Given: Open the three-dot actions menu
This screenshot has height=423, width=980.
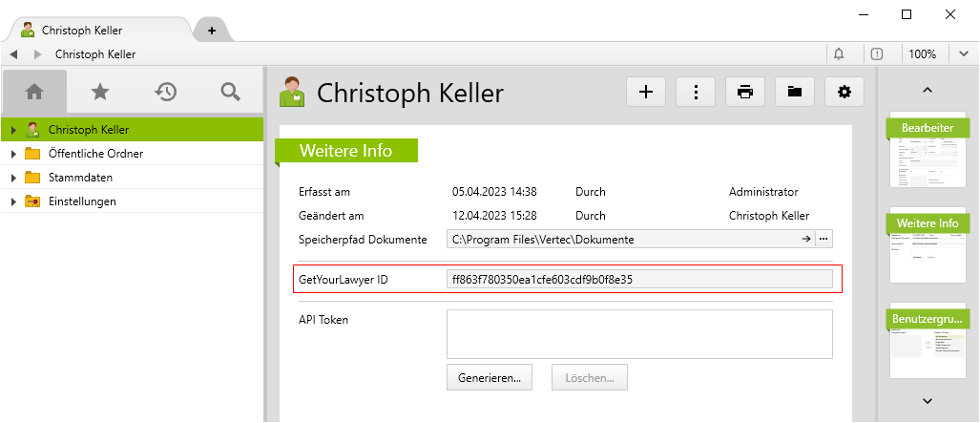Looking at the screenshot, I should (x=696, y=92).
